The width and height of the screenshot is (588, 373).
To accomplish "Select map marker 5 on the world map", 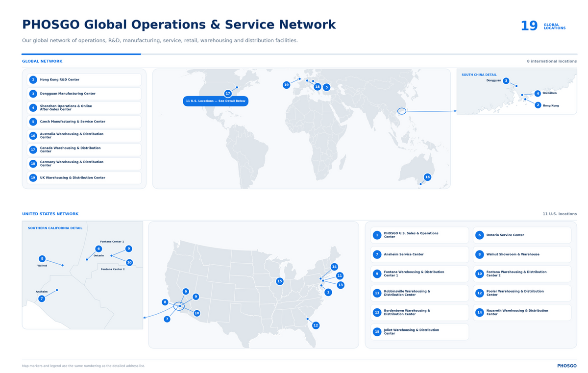I will pyautogui.click(x=326, y=87).
